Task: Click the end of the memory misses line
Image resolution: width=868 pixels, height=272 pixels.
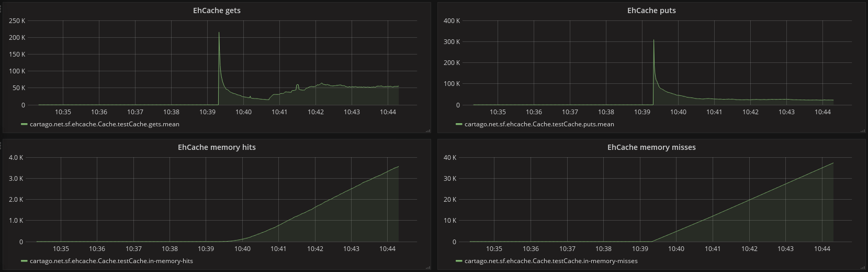Action: (x=833, y=163)
